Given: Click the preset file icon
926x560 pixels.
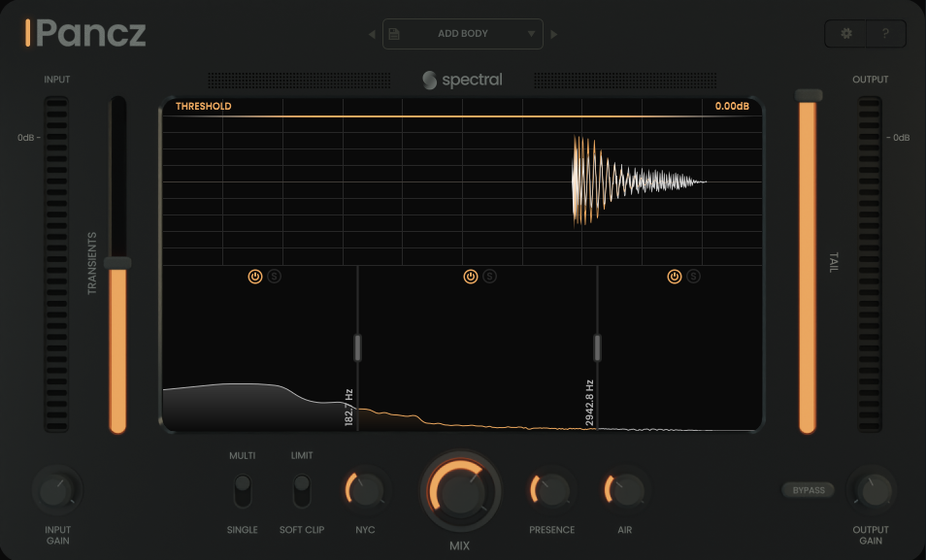Looking at the screenshot, I should coord(394,34).
